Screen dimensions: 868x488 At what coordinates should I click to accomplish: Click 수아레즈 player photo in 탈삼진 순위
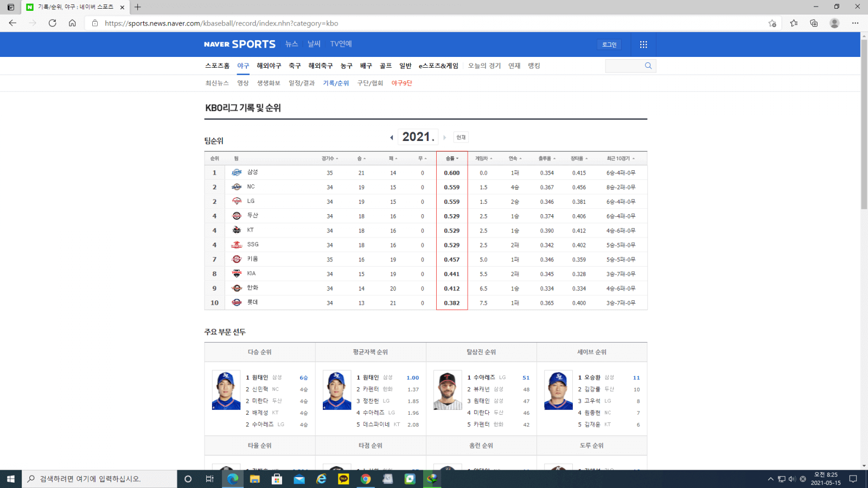pyautogui.click(x=448, y=390)
